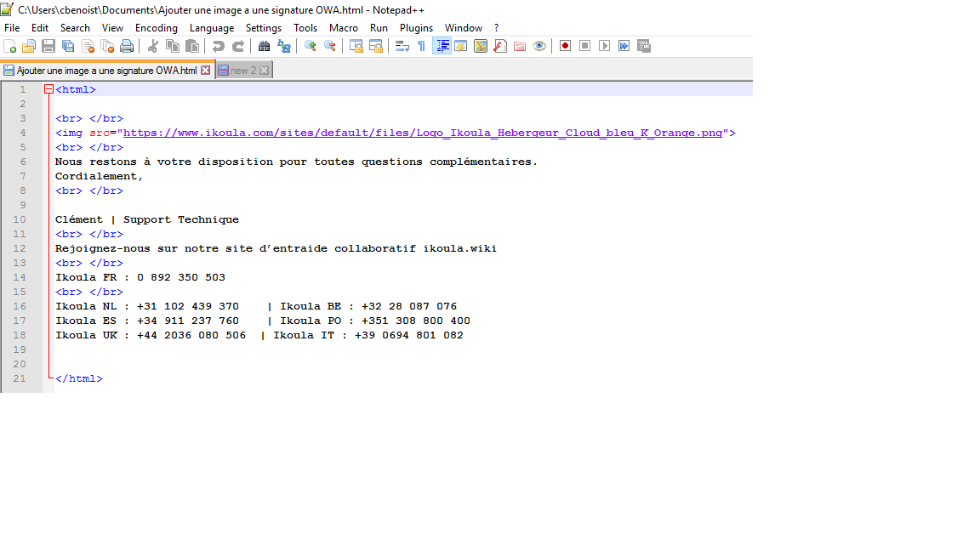Redo action using toolbar arrow

click(238, 46)
